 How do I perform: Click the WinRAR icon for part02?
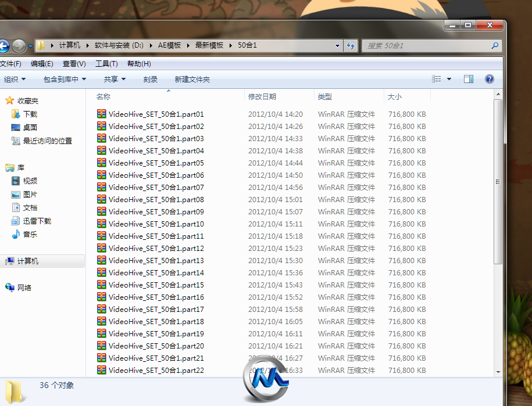101,126
